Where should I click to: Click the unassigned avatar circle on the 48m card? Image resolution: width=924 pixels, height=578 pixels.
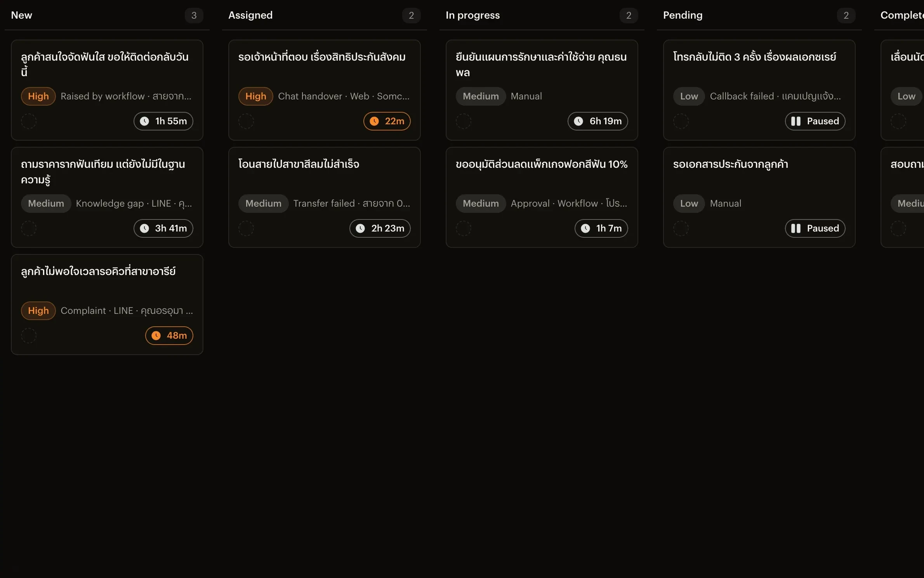click(x=29, y=336)
